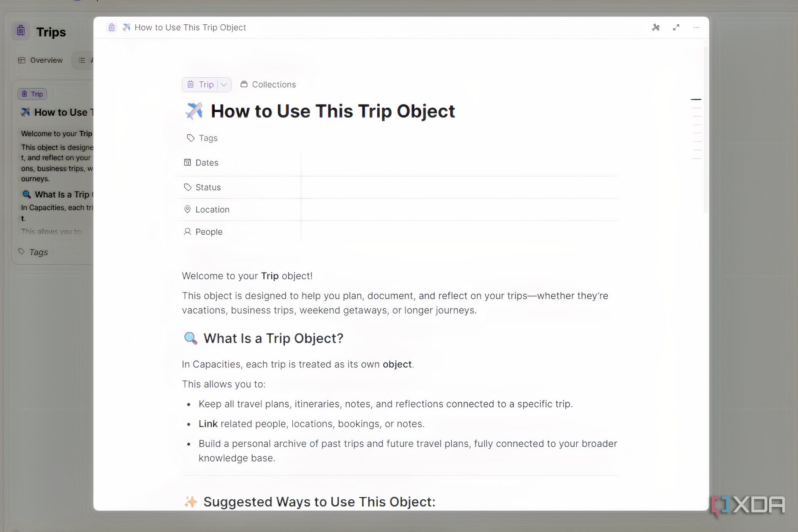Click the airplane emoji beside the page title
Viewport: 798px width, 532px height.
coord(194,111)
